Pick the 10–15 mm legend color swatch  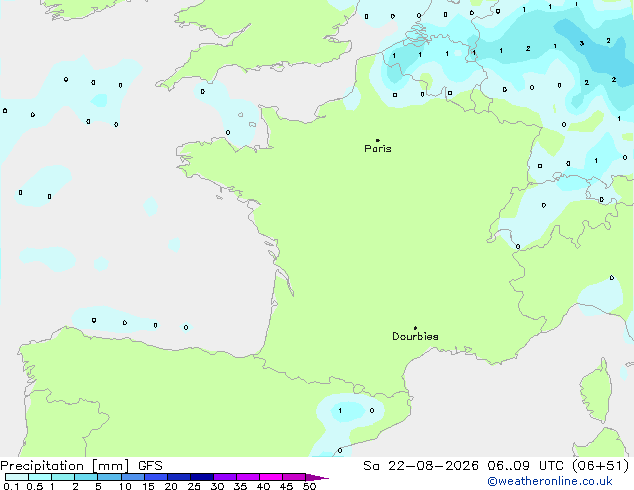click(132, 477)
